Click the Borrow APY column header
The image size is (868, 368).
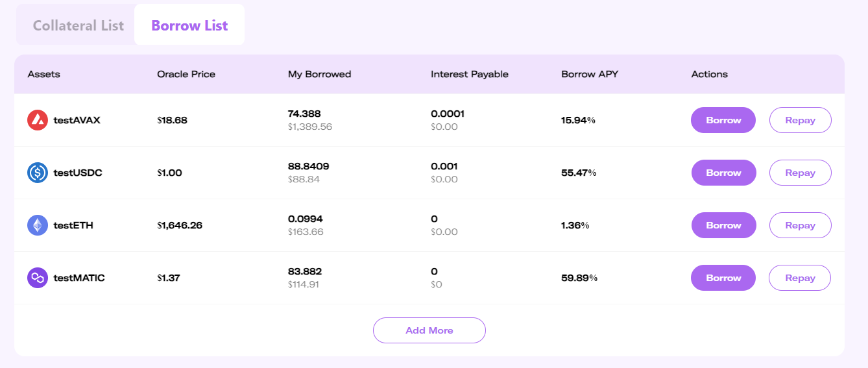[x=590, y=74]
